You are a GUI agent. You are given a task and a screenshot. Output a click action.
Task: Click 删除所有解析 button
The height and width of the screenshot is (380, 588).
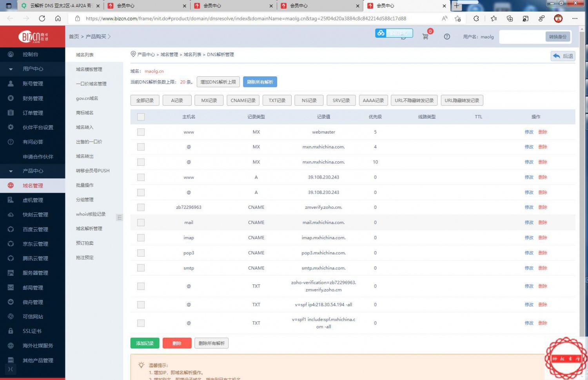coord(212,343)
